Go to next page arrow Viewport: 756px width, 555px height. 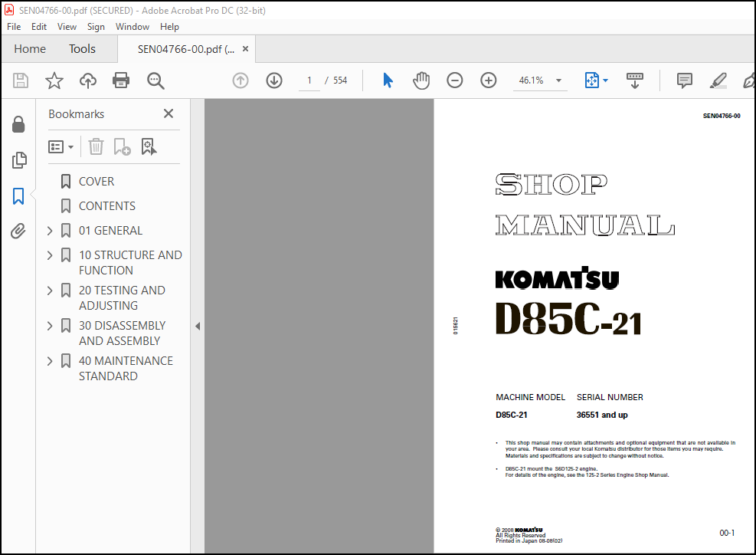(x=274, y=80)
